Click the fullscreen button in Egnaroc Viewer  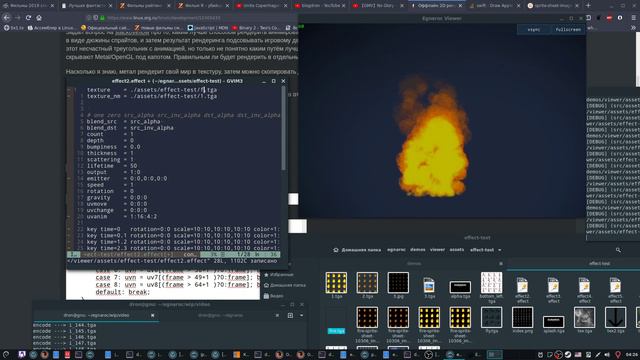(x=568, y=29)
